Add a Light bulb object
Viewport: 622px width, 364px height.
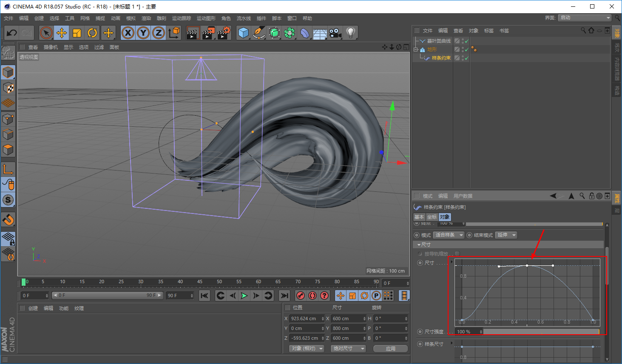351,33
